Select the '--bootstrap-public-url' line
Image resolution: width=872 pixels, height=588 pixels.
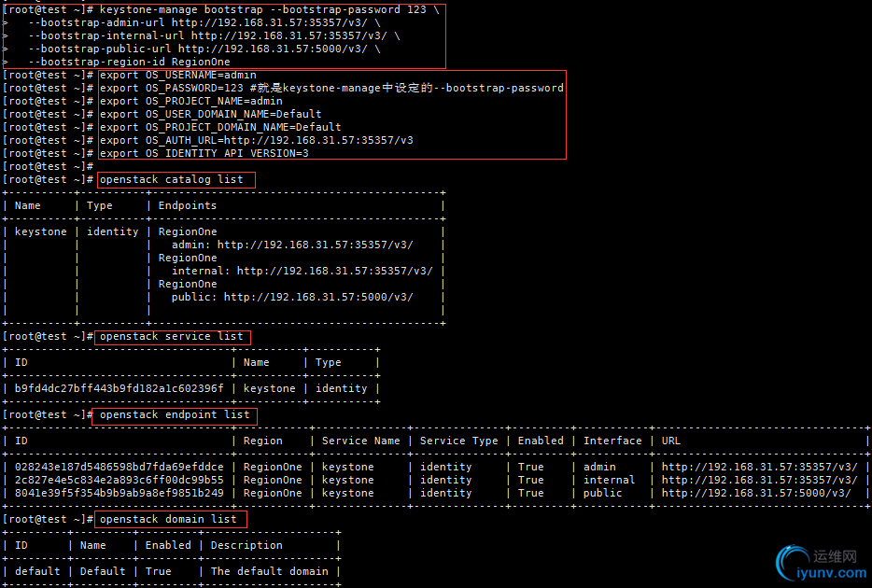[x=204, y=49]
